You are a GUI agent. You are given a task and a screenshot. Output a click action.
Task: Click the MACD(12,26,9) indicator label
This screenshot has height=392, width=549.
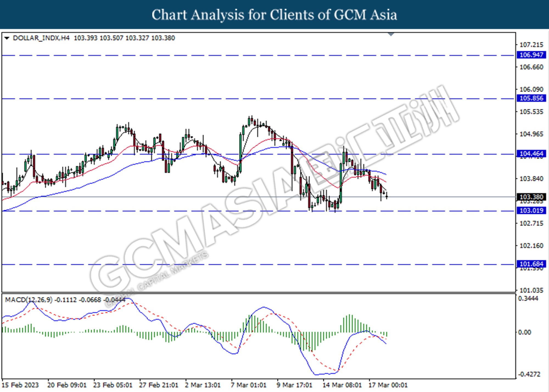[x=29, y=300]
